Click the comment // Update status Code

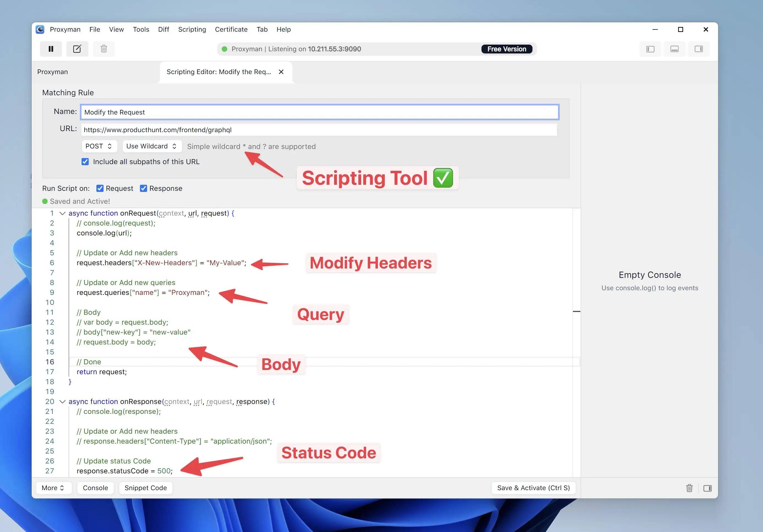pos(114,461)
